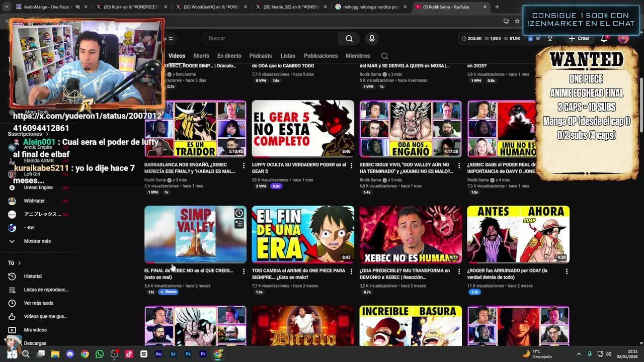Open options for ROGER fue ARRUINADO video

567,271
